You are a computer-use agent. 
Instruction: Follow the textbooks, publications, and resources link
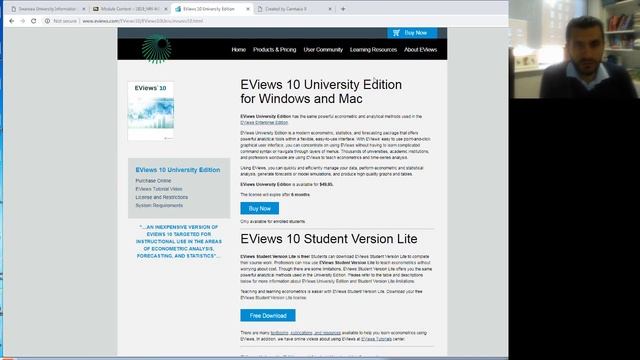click(x=306, y=333)
